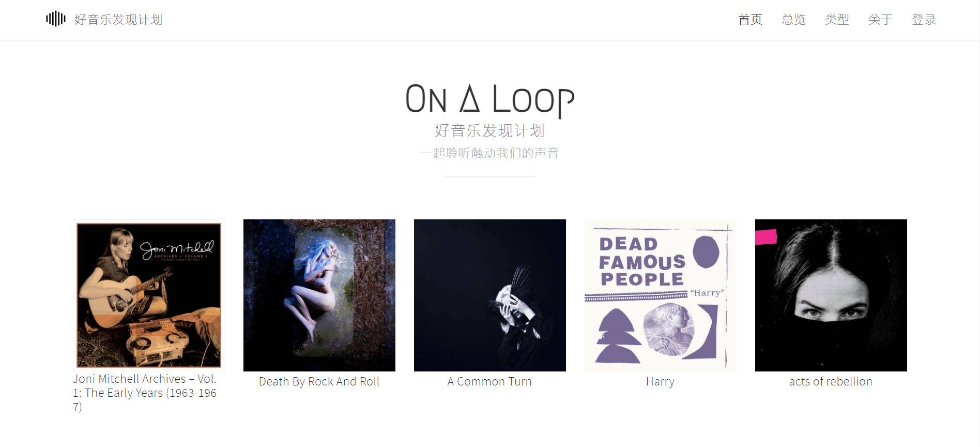This screenshot has height=447, width=980.
Task: Open the 总览 nav item
Action: (794, 20)
